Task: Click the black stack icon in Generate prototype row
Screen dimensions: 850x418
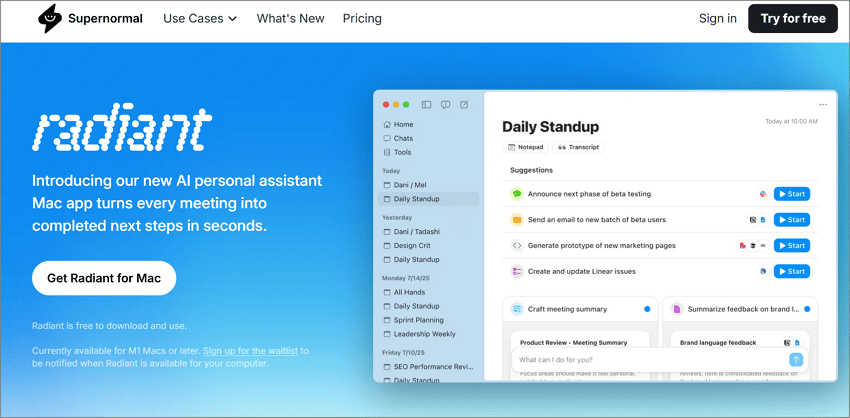Action: (752, 246)
